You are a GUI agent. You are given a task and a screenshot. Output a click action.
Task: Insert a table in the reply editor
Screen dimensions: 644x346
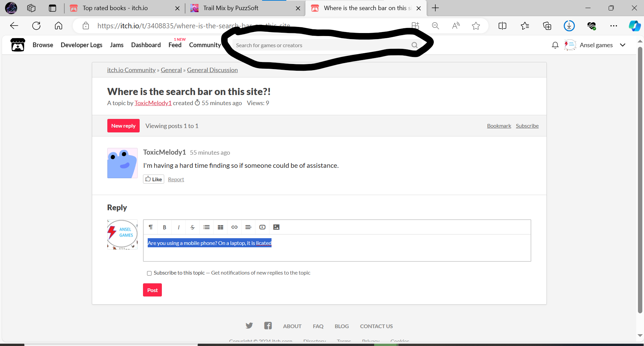click(220, 227)
